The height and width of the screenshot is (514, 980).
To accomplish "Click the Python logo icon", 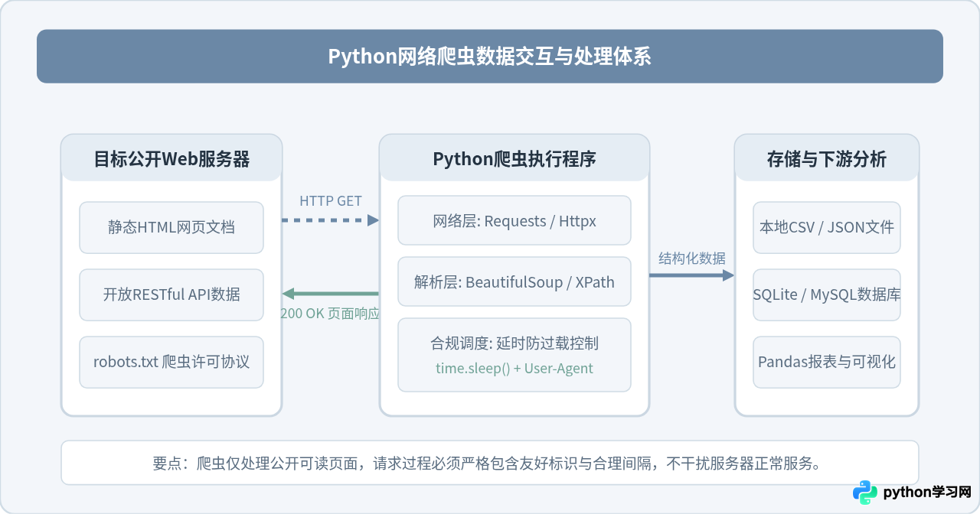I will point(865,493).
